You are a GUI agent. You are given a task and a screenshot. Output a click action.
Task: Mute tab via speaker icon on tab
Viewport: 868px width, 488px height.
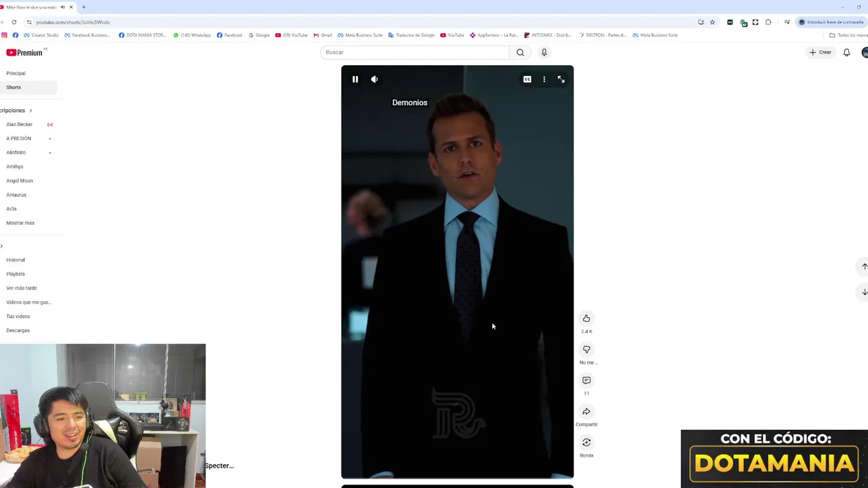[62, 7]
